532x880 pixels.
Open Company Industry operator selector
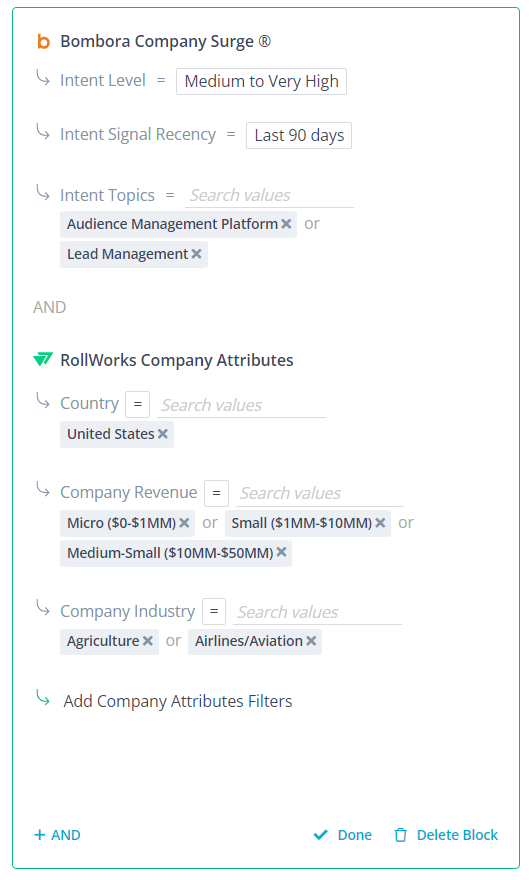pyautogui.click(x=214, y=611)
